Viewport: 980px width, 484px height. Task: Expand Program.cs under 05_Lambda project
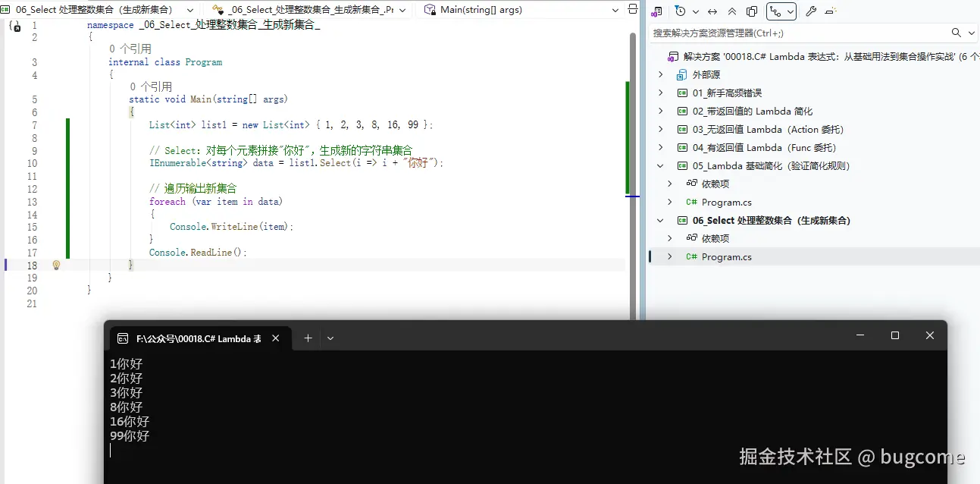tap(669, 202)
